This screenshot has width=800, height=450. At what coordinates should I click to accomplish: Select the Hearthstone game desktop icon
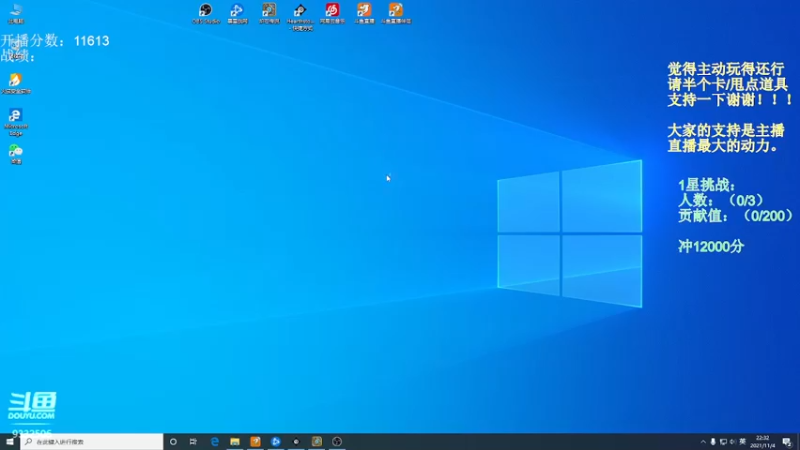pyautogui.click(x=269, y=13)
